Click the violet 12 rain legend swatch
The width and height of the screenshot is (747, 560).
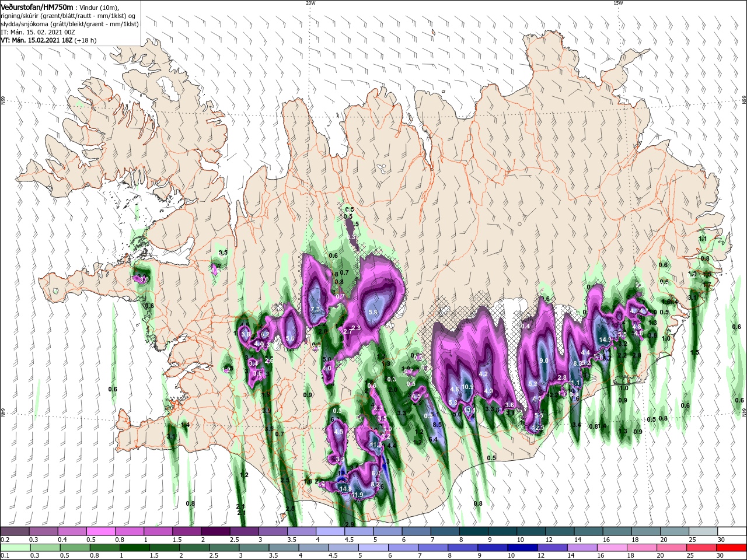[x=551, y=548]
